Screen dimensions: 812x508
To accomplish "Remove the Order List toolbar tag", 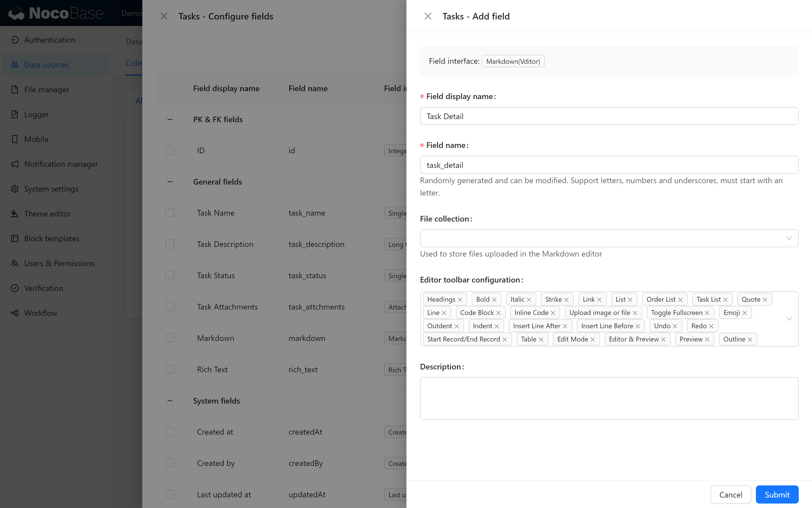I will [x=680, y=300].
